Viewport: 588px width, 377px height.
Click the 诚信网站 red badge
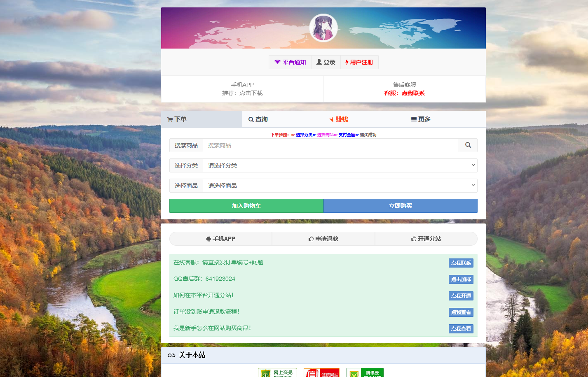321,372
